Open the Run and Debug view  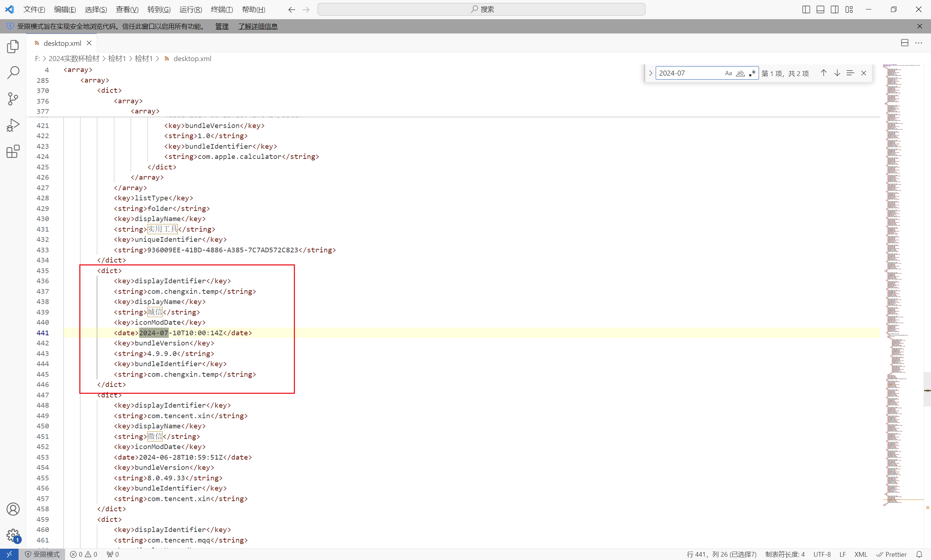coord(13,125)
